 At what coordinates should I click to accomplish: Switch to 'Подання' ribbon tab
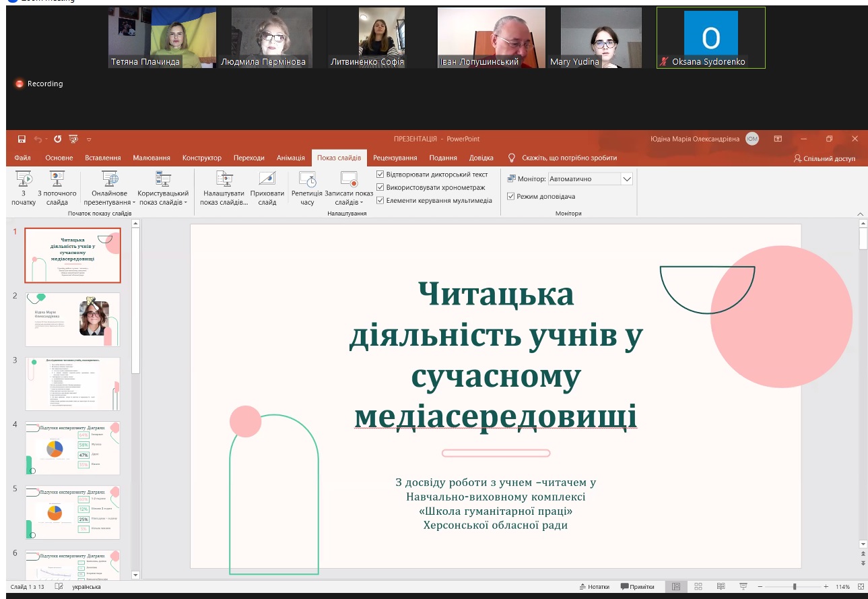coord(443,158)
